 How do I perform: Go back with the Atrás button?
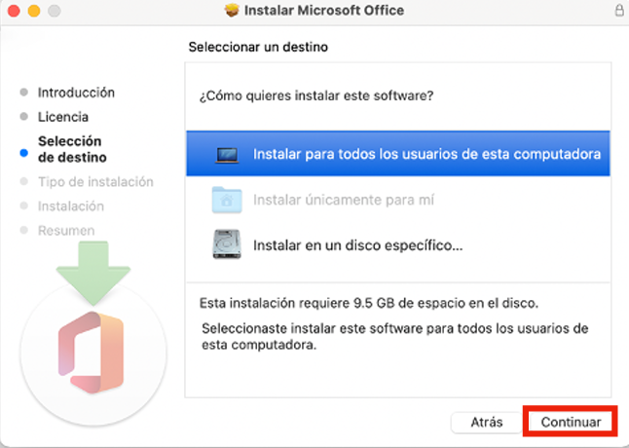[486, 422]
